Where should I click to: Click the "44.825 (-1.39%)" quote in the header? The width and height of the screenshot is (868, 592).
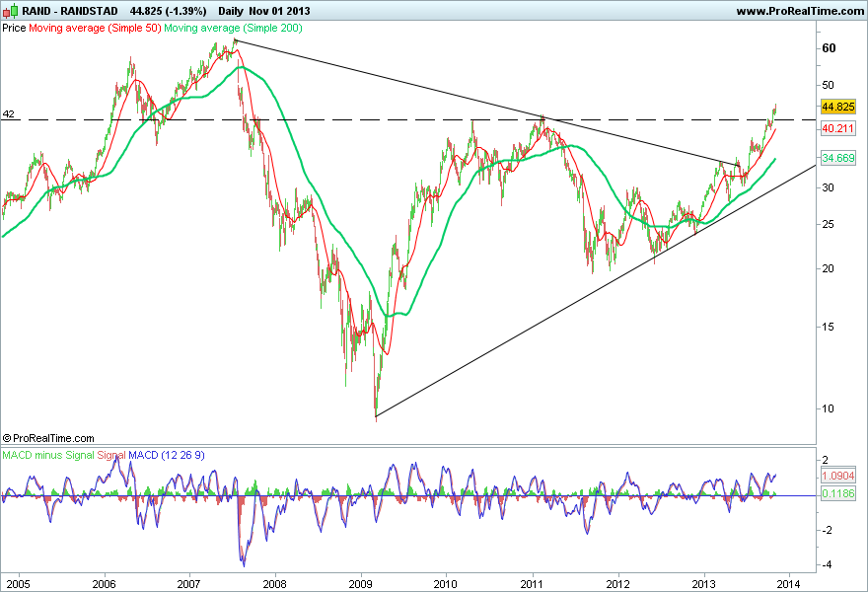point(169,11)
